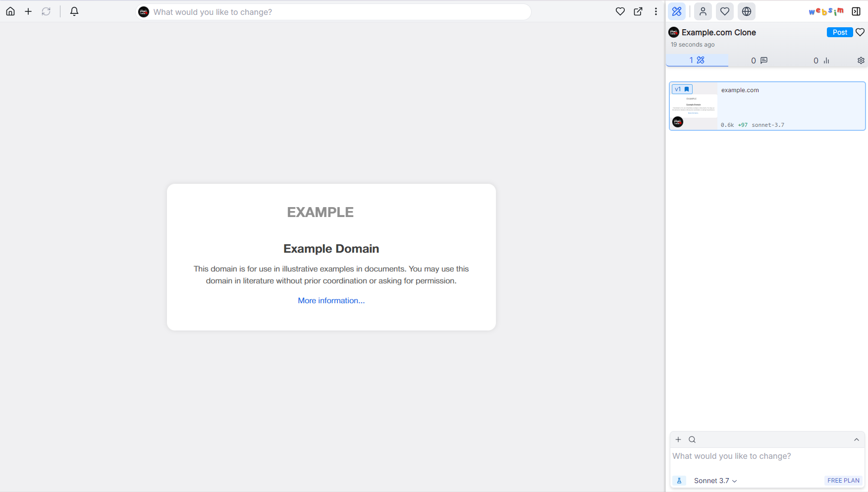
Task: Select the example.com v1 version thumbnail
Action: pos(694,106)
